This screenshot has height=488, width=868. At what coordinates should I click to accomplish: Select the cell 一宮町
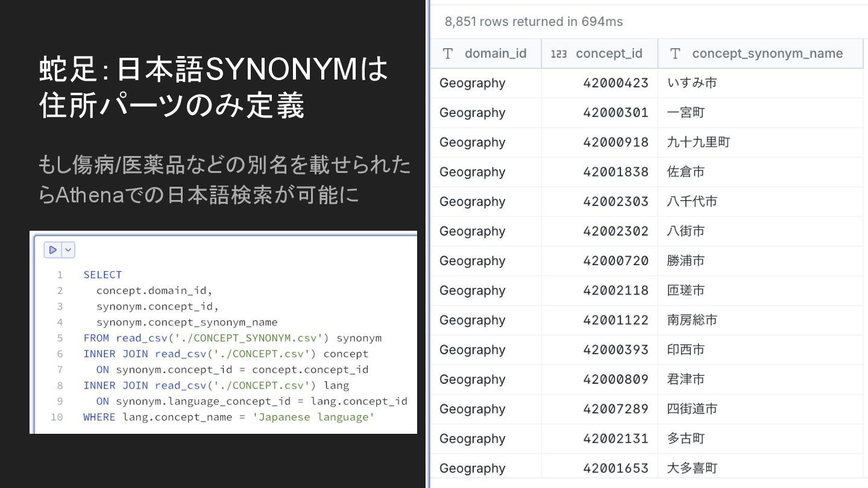[761, 113]
